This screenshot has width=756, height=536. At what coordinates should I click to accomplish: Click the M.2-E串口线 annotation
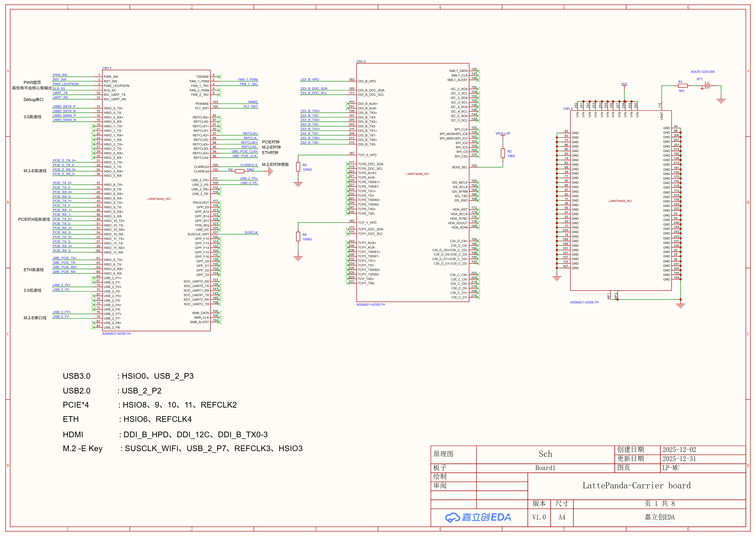tap(35, 318)
